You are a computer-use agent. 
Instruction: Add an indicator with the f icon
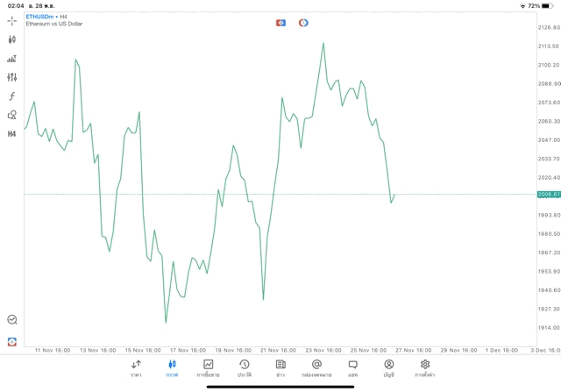coord(11,96)
